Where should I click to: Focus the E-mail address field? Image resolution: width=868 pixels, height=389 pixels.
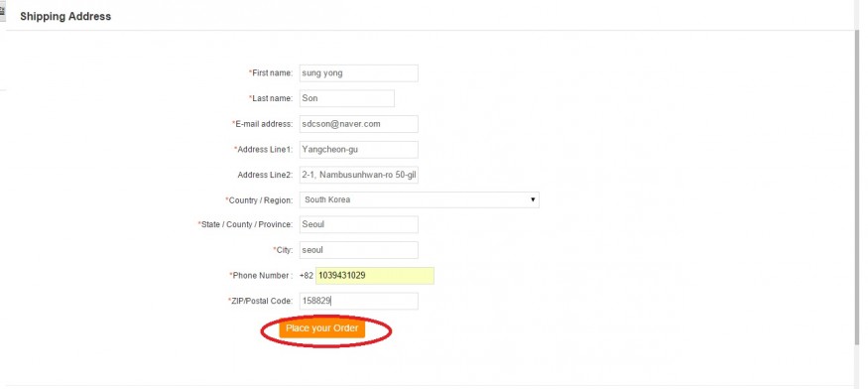359,124
